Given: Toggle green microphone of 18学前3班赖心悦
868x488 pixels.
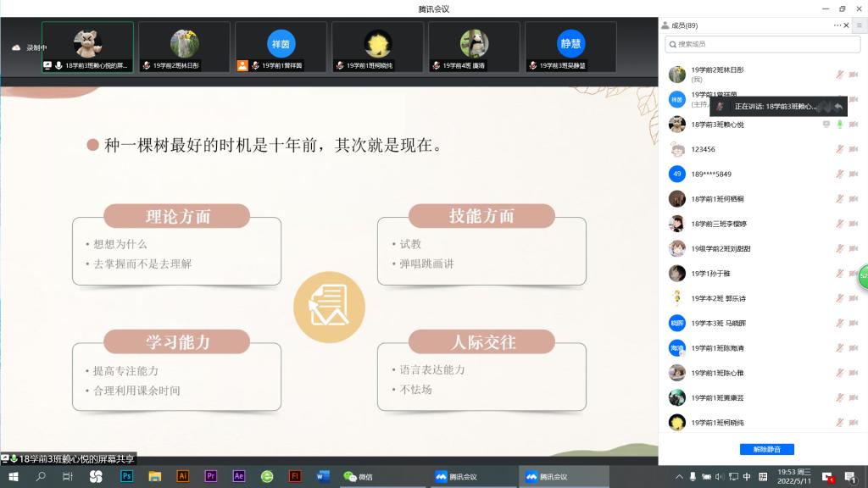Looking at the screenshot, I should [840, 125].
